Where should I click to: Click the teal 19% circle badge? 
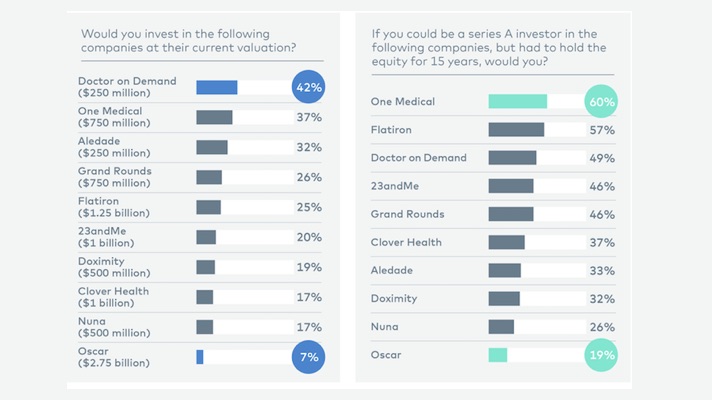(x=602, y=354)
